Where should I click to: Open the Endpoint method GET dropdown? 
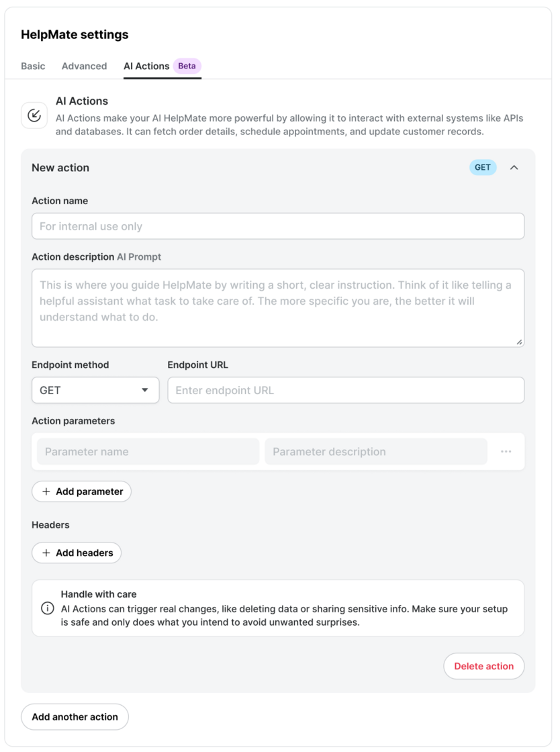(x=95, y=390)
